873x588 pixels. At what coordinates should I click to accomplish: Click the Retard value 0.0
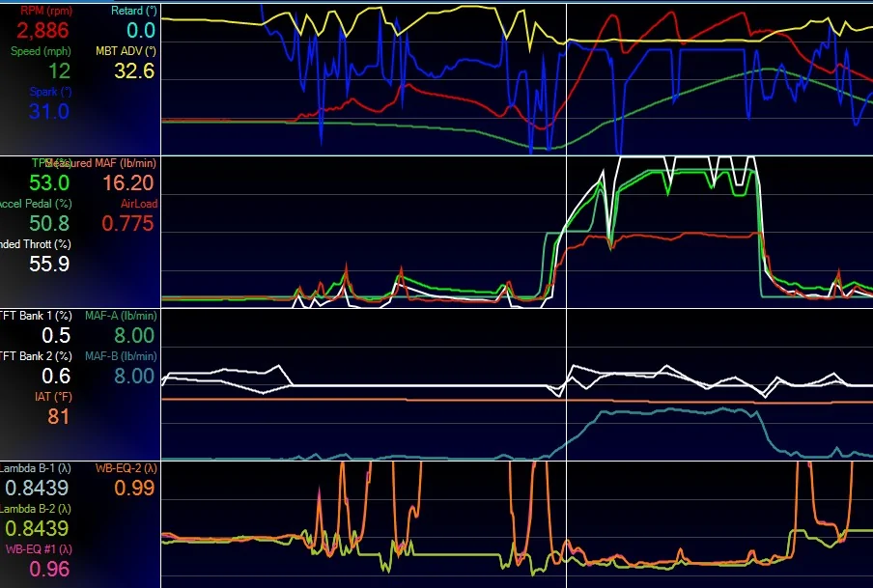[141, 31]
